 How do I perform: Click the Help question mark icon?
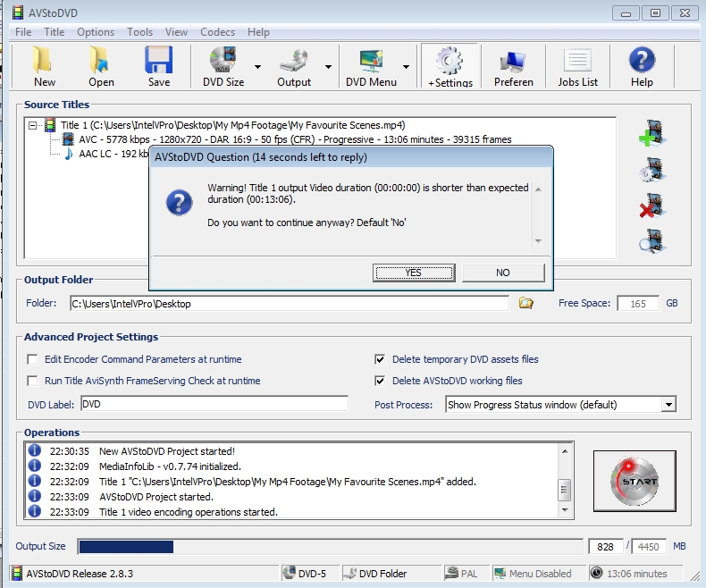tap(642, 60)
